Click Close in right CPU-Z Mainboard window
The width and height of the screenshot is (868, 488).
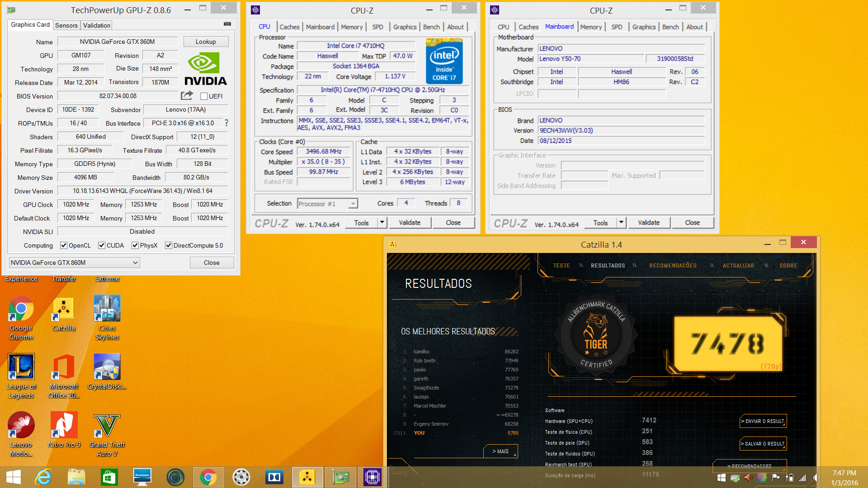click(692, 222)
